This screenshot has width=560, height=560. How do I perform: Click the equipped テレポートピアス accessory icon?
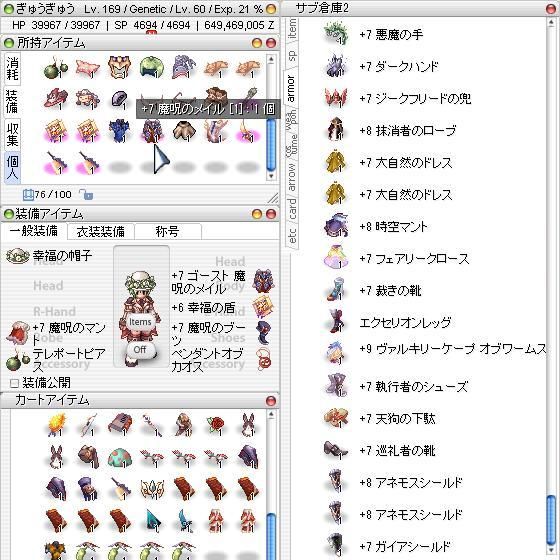click(18, 361)
